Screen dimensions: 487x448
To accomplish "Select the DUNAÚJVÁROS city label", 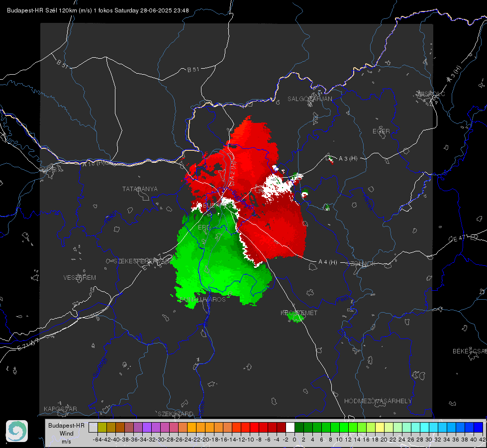I will click(202, 299).
